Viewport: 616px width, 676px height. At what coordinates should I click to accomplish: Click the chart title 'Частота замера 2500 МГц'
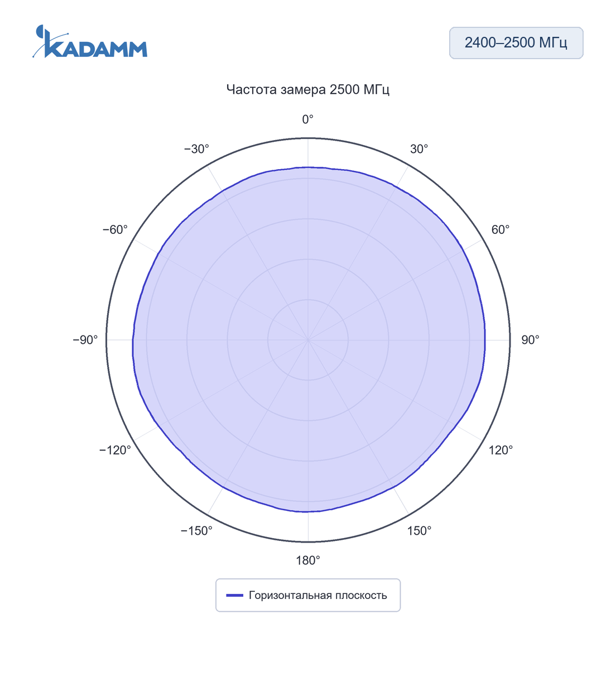point(308,90)
